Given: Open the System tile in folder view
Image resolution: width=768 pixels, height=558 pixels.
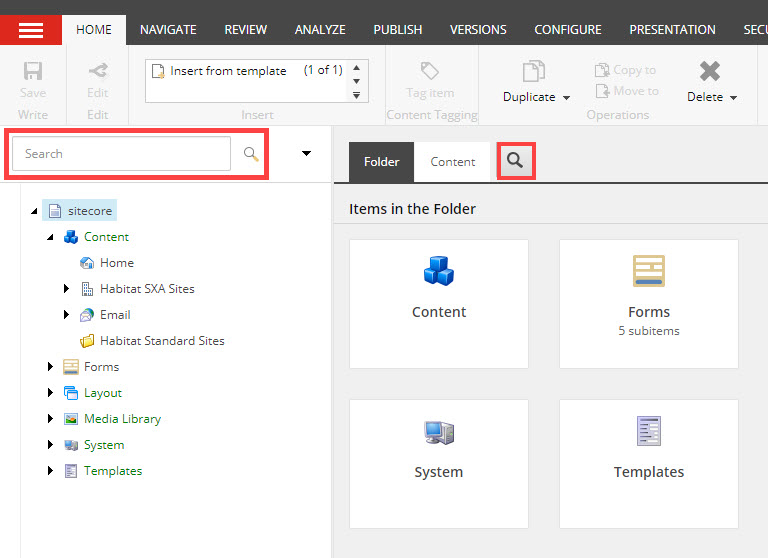Looking at the screenshot, I should [x=439, y=464].
